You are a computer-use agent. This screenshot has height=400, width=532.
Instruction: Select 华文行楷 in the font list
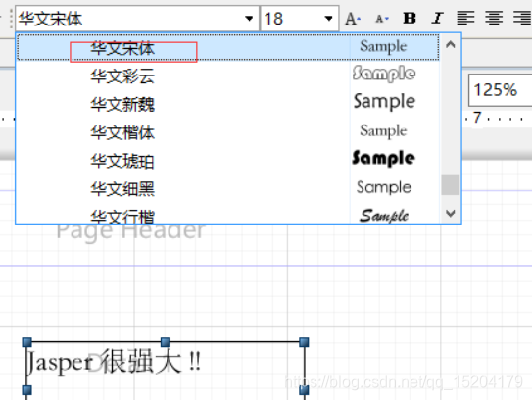[228, 215]
